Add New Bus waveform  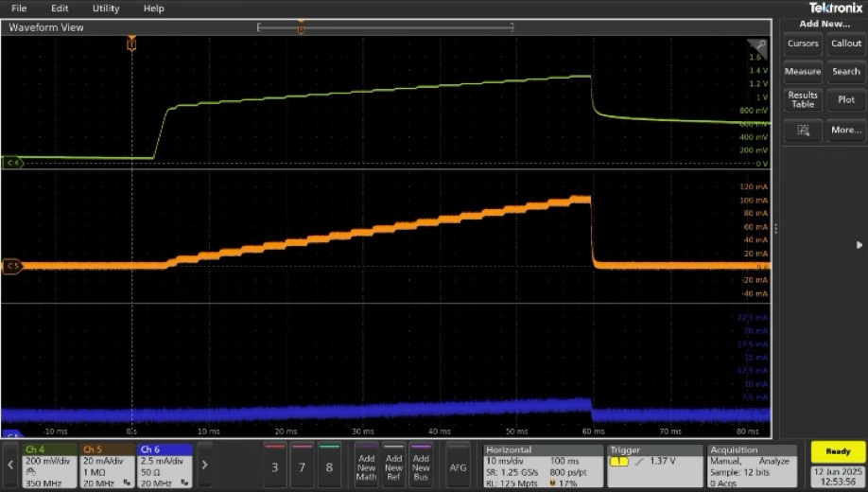421,465
